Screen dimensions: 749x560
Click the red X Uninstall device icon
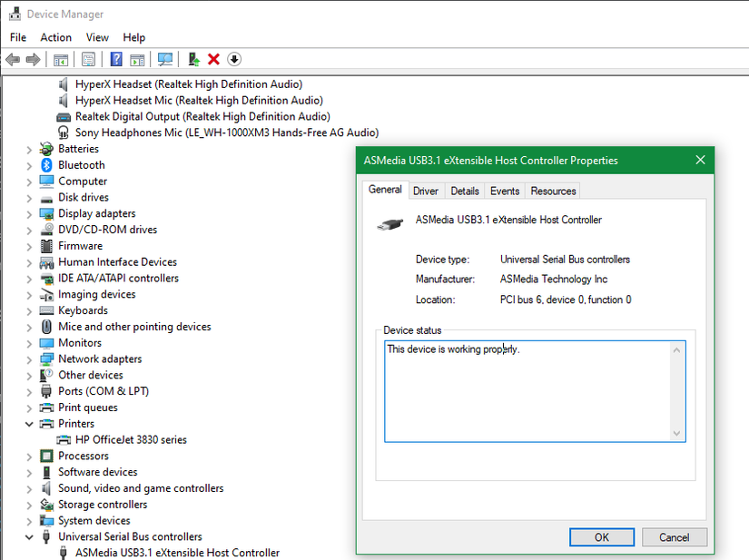tap(212, 59)
